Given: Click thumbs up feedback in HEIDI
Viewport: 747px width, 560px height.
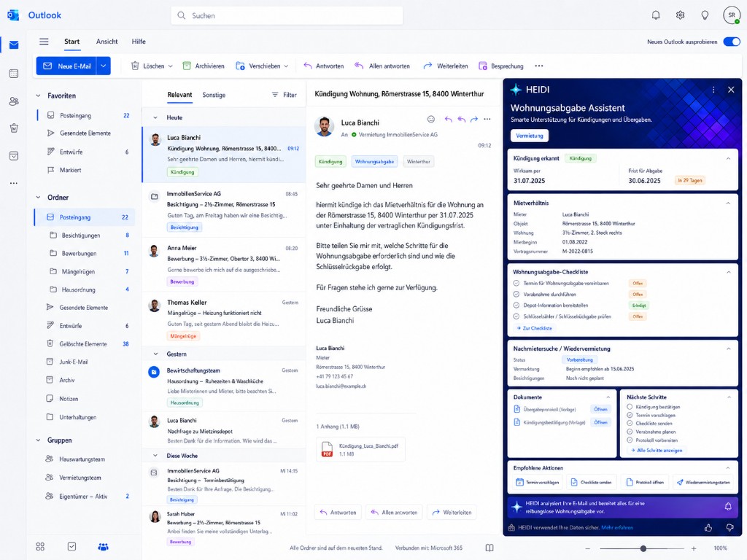Looking at the screenshot, I should point(708,528).
